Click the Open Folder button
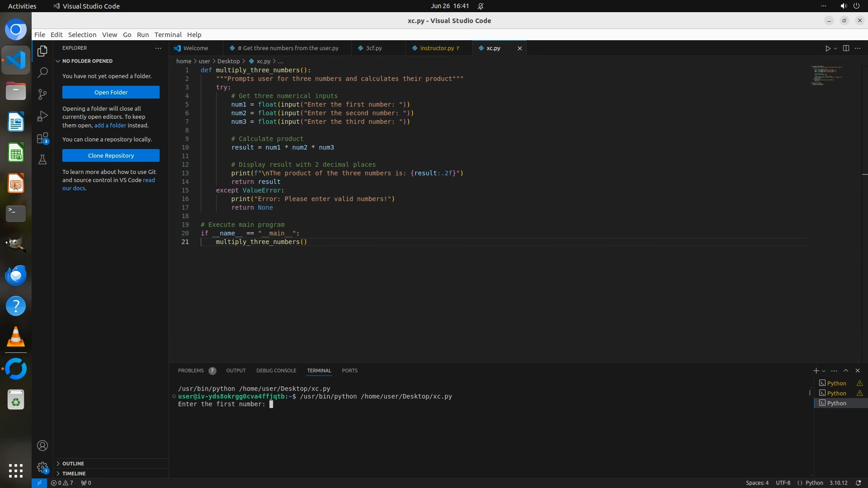The image size is (868, 488). pyautogui.click(x=111, y=92)
